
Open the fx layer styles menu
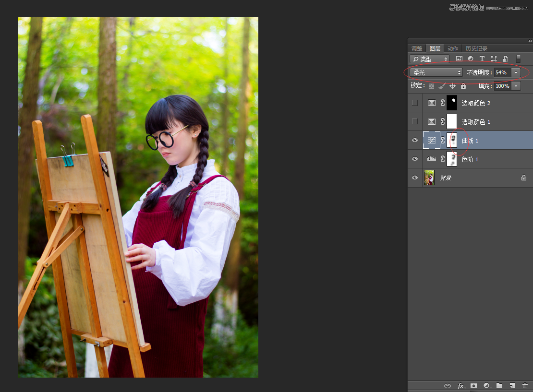(x=461, y=385)
